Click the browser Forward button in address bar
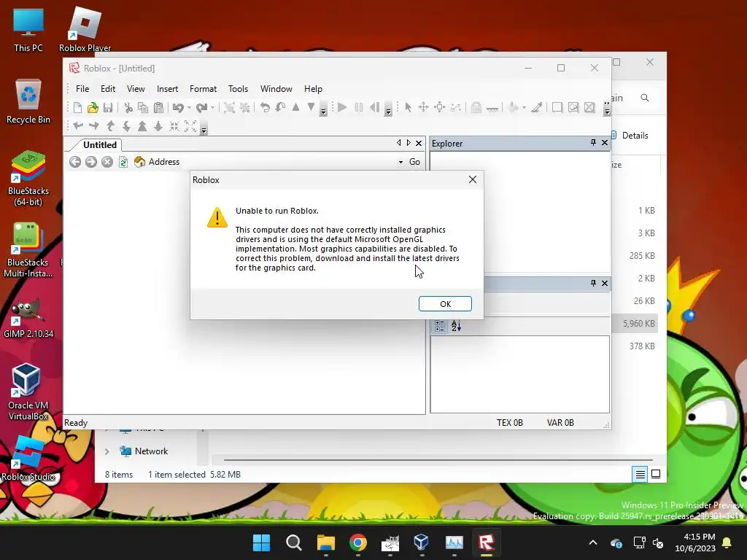Image resolution: width=747 pixels, height=560 pixels. (91, 162)
